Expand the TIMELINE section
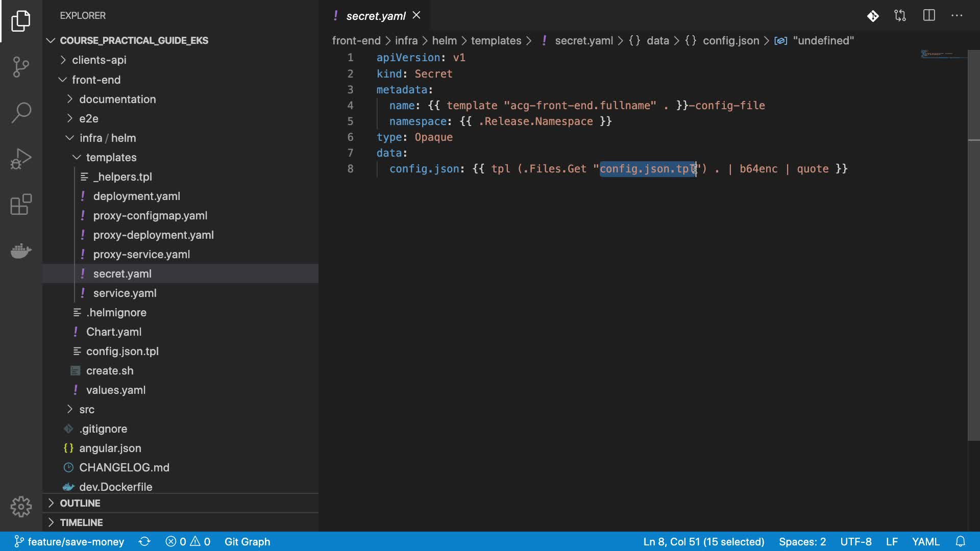Image resolution: width=980 pixels, height=551 pixels. point(81,522)
